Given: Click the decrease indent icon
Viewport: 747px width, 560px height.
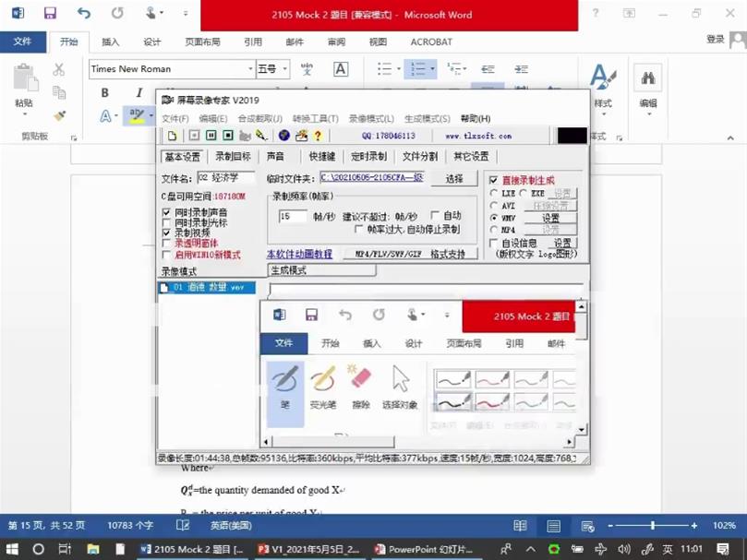Looking at the screenshot, I should pyautogui.click(x=488, y=69).
